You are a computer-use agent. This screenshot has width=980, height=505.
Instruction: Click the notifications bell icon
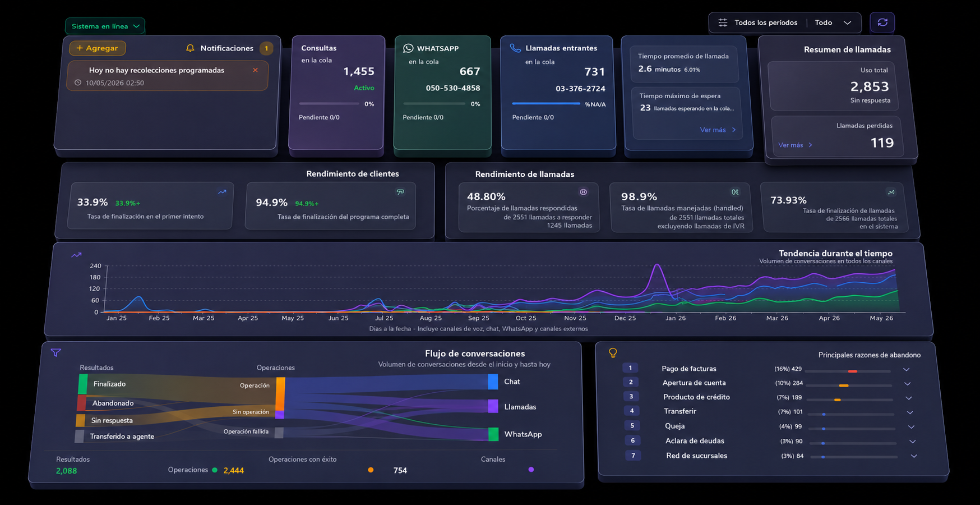pos(190,48)
